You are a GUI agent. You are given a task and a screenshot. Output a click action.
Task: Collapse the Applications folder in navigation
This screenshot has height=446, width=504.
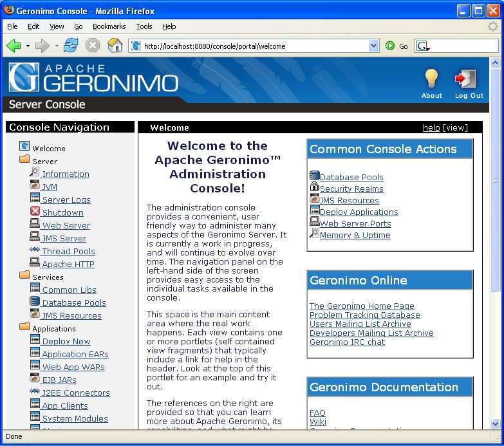tap(24, 326)
